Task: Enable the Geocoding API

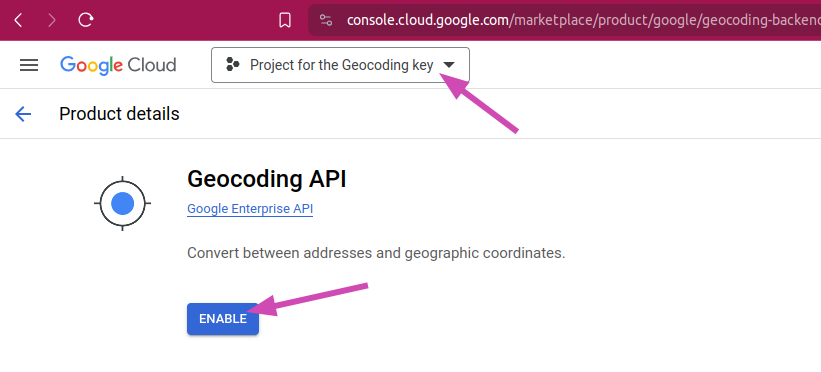Action: (223, 319)
